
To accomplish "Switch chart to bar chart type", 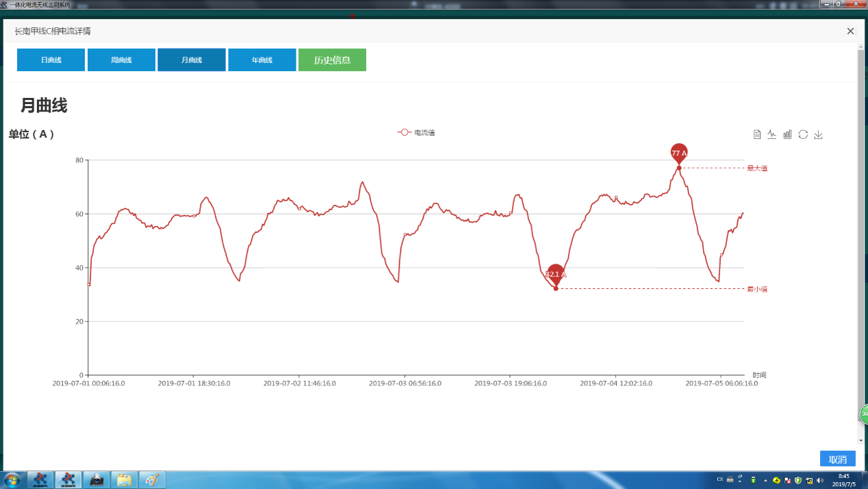I will click(x=787, y=134).
